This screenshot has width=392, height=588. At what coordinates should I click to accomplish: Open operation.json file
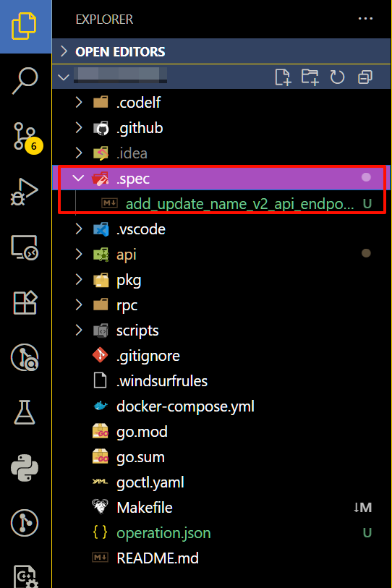click(163, 533)
